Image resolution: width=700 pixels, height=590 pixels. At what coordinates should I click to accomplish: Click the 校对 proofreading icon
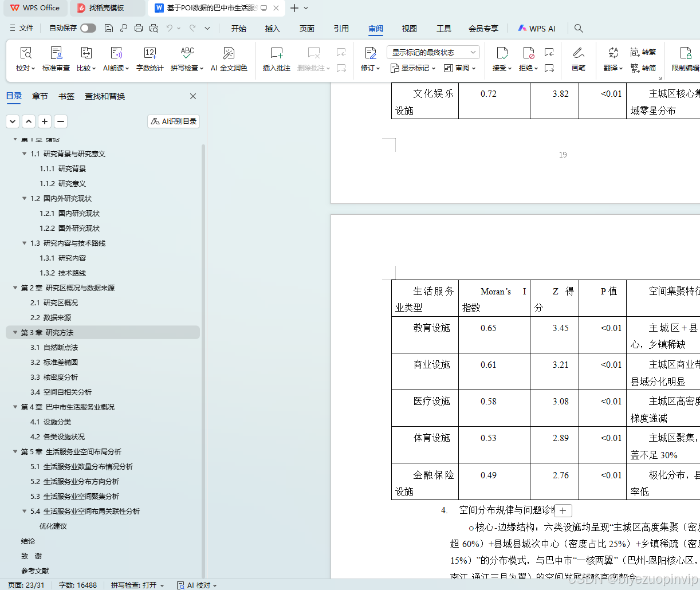pos(26,53)
